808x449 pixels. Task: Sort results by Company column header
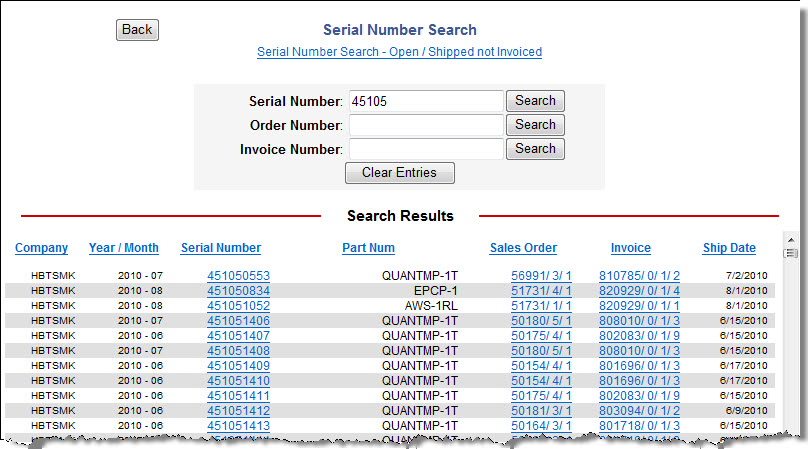click(x=42, y=248)
